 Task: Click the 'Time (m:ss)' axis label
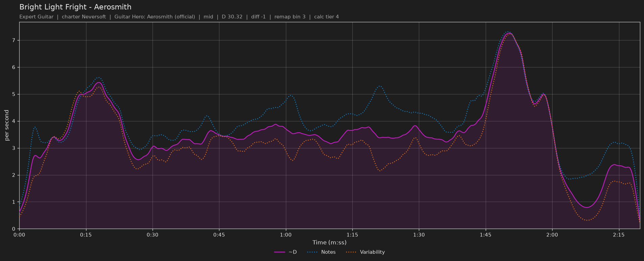pyautogui.click(x=329, y=242)
